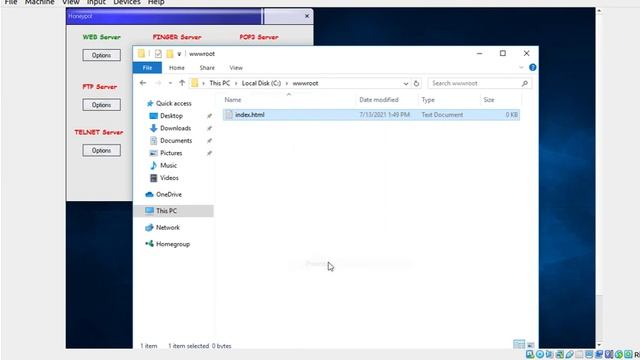Click the VirtualBox USB status icon

click(569, 354)
